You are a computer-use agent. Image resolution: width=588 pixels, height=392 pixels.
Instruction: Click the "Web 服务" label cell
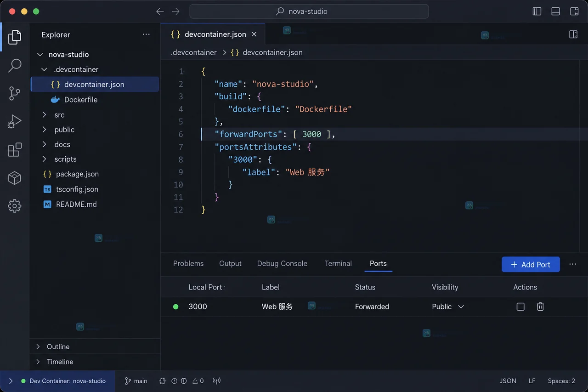pos(277,307)
